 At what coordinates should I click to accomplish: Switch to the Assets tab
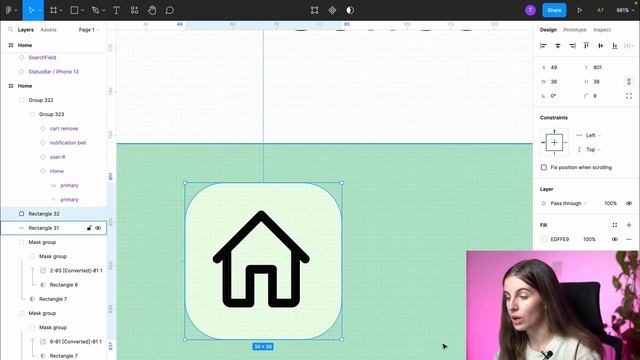49,30
